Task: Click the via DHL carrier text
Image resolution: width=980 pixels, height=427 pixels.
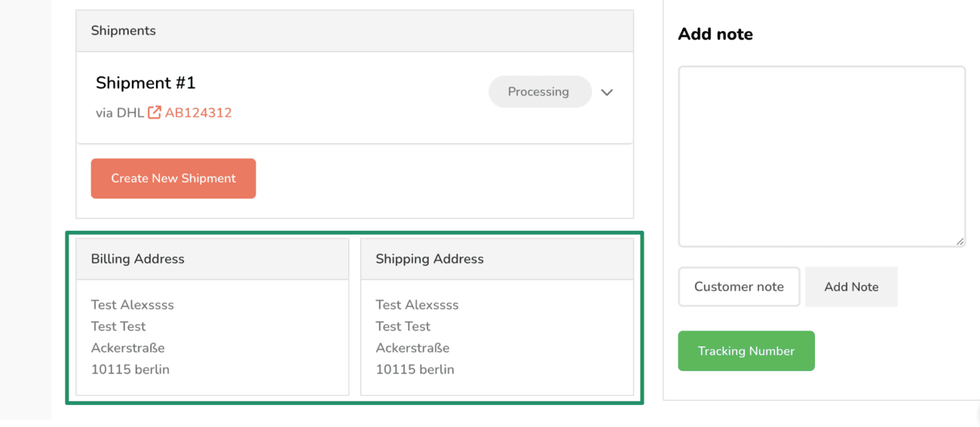Action: (120, 112)
